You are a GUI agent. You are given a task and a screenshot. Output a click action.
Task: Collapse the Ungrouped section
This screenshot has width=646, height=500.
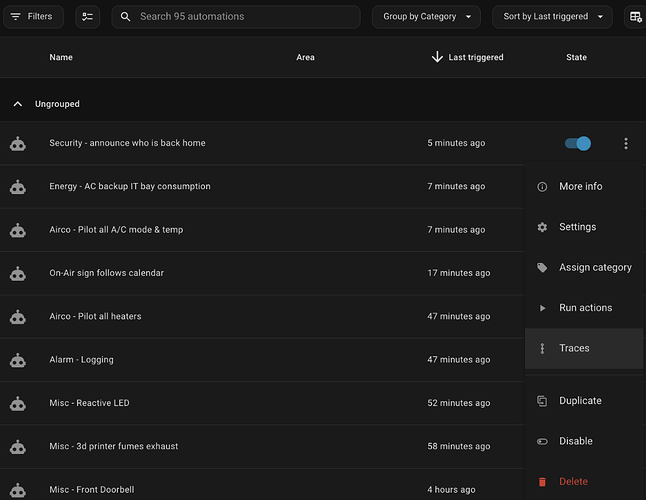coord(17,104)
